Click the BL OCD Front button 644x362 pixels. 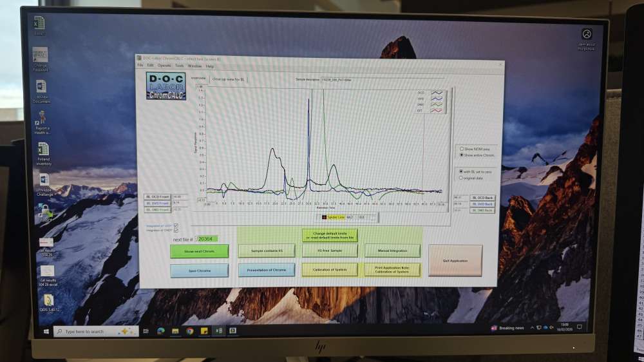[x=157, y=197]
